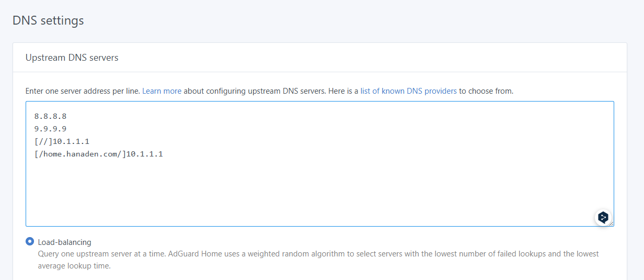
Task: Place cursor on the 8.8.8.8 line
Action: click(x=51, y=117)
